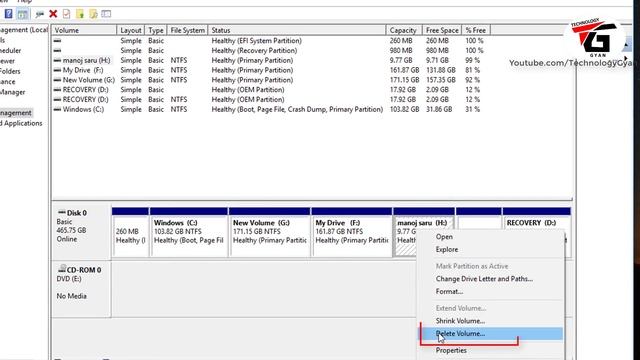640x360 pixels.
Task: Click the drive icon beside manoj saru (H:) in list
Action: pyautogui.click(x=58, y=60)
